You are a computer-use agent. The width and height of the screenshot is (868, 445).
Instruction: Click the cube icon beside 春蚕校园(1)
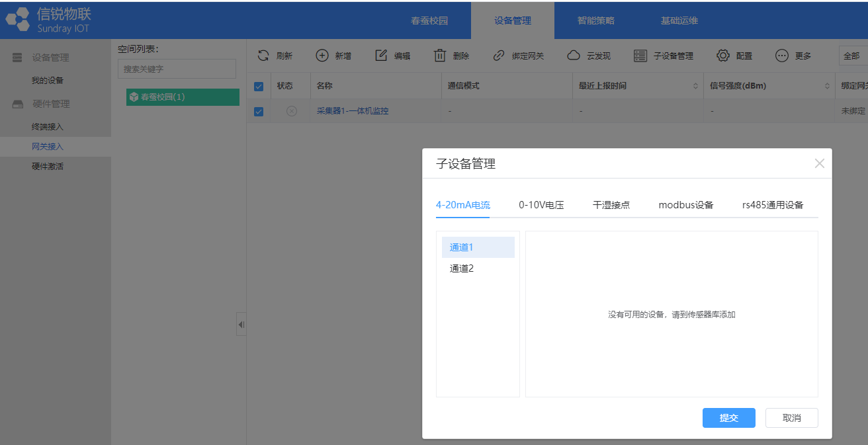[134, 97]
